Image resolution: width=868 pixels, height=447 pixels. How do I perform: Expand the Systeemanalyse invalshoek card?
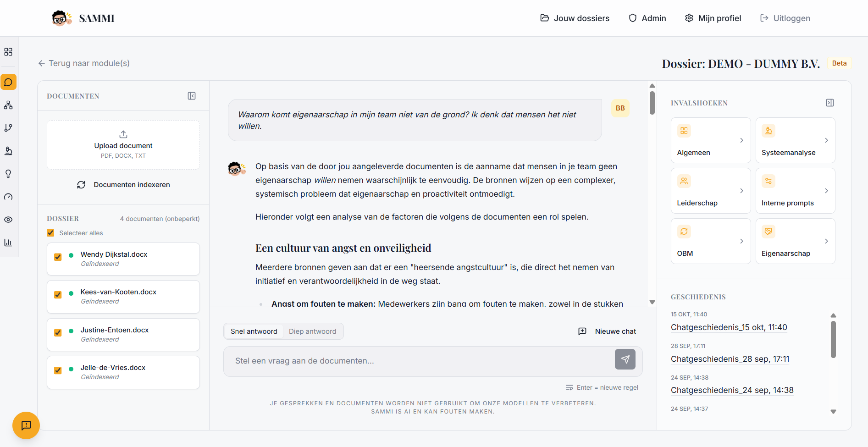tap(796, 140)
